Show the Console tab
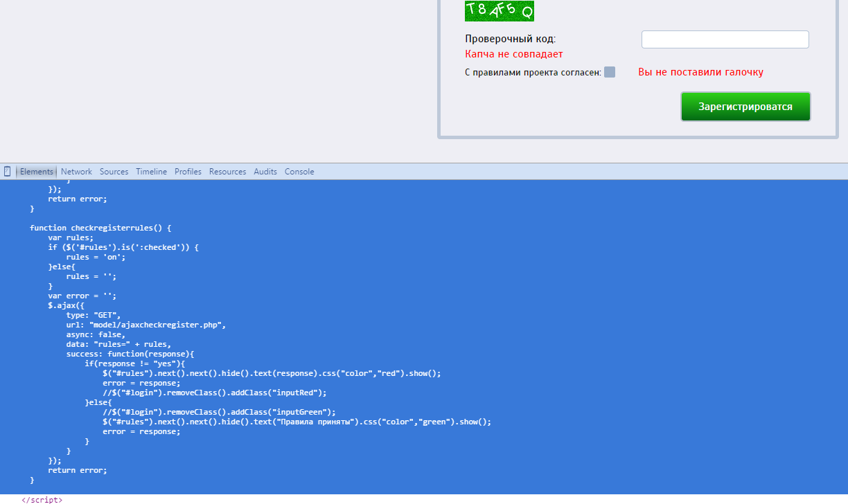 [x=299, y=172]
